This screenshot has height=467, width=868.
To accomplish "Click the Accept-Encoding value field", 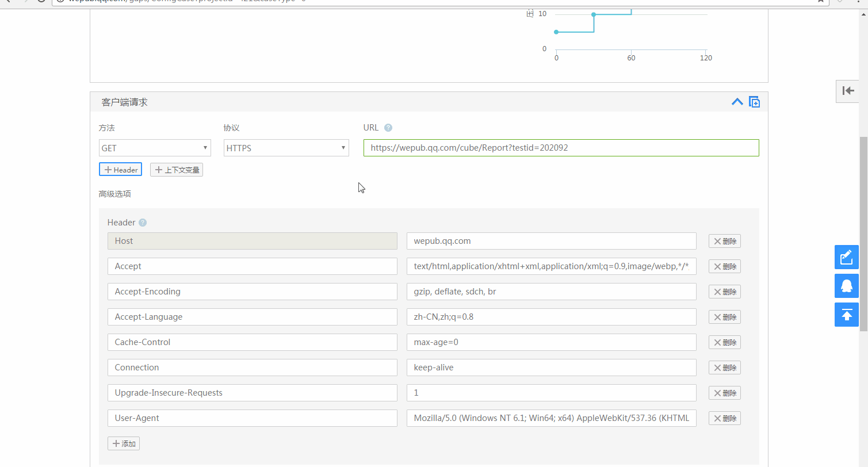I will [x=552, y=292].
